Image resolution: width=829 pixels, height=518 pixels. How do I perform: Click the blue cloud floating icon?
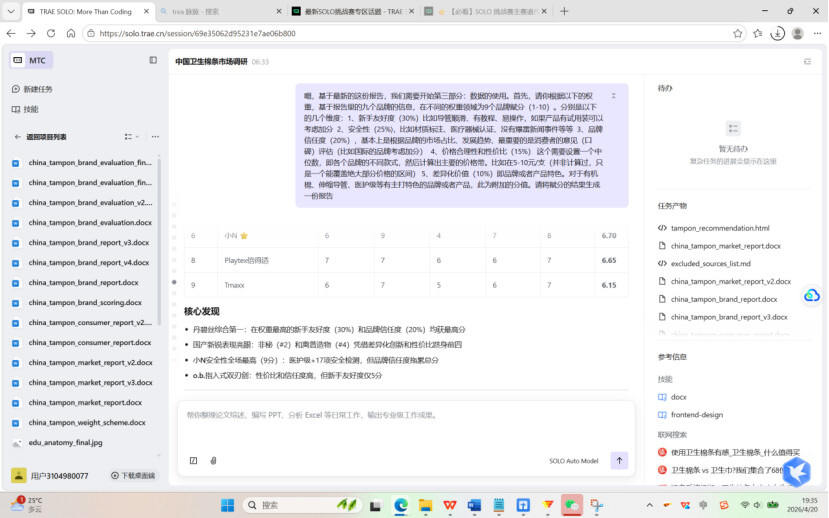811,296
